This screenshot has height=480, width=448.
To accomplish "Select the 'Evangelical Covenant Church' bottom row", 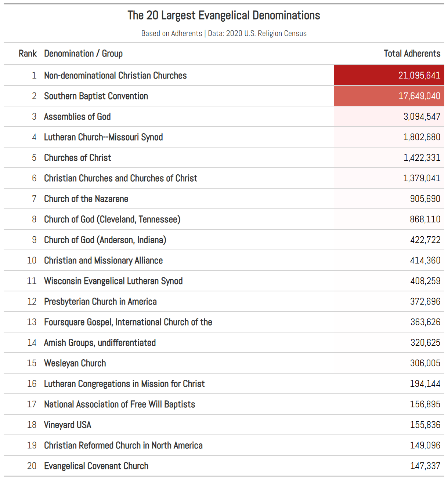I will coord(96,466).
